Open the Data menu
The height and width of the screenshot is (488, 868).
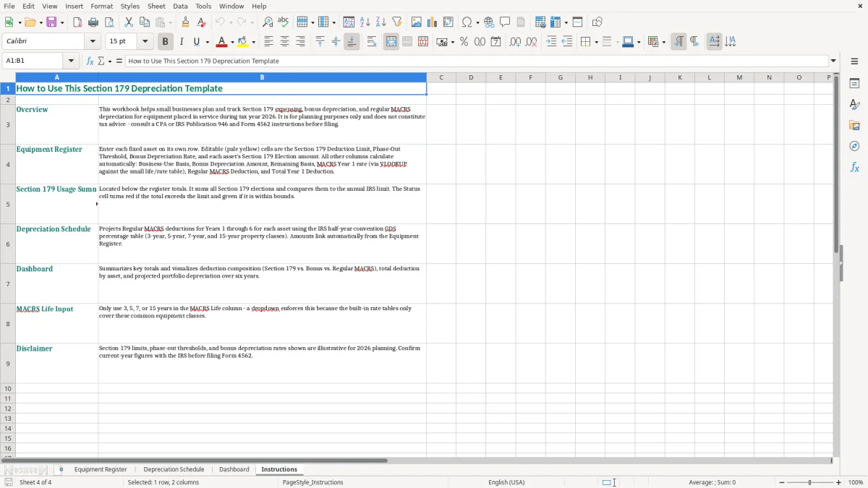[x=180, y=6]
